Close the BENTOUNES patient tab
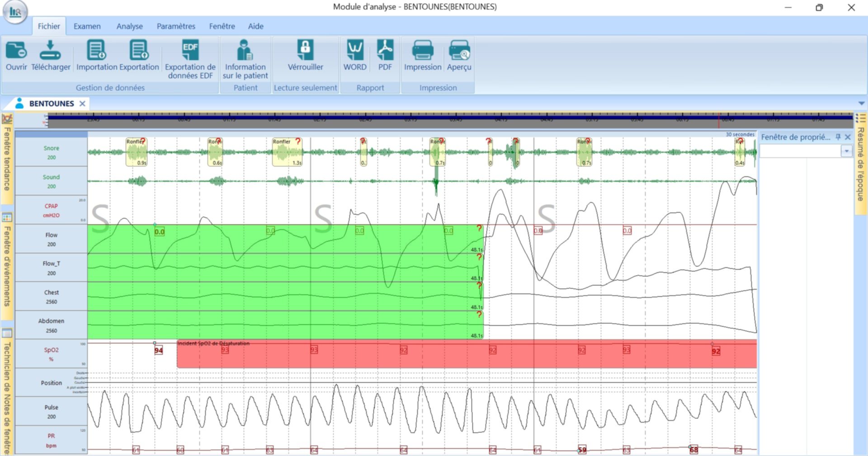The width and height of the screenshot is (868, 456). click(x=82, y=104)
